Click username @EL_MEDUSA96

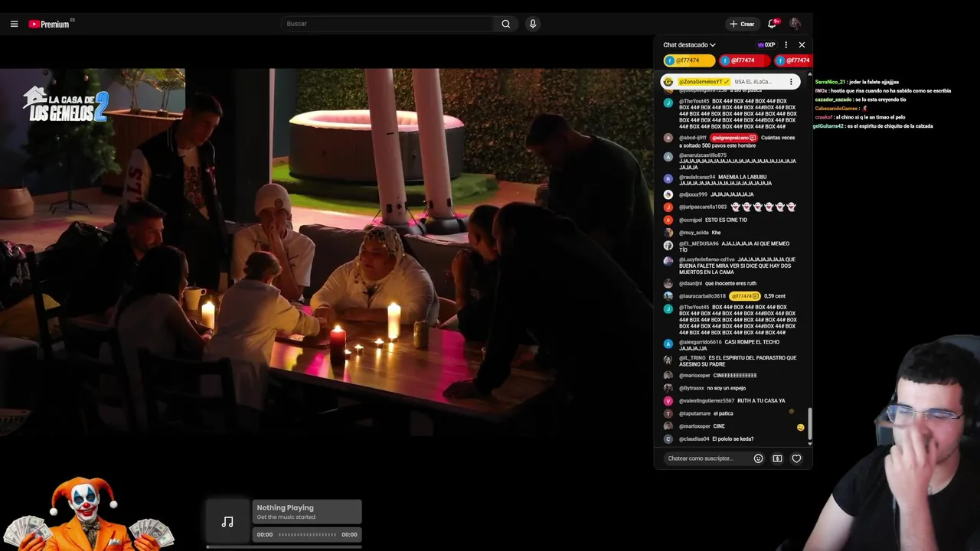point(698,244)
